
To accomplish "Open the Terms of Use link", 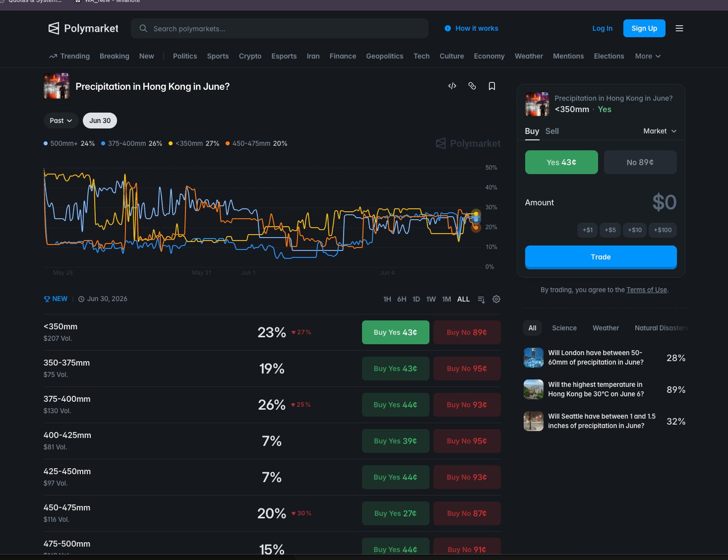I will 647,290.
